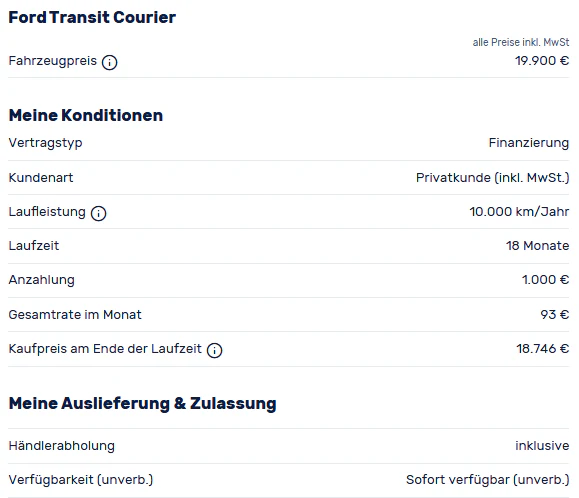Click the inklusive value for Händlerabholung

coord(542,446)
